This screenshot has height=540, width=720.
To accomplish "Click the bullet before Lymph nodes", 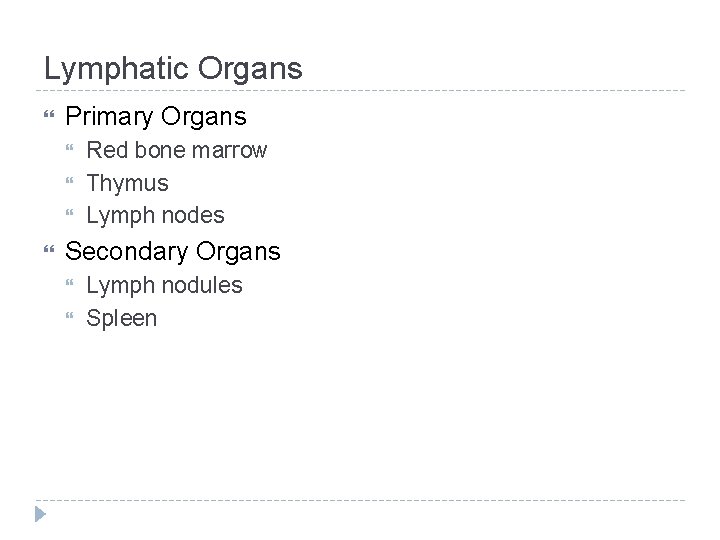I will (72, 215).
